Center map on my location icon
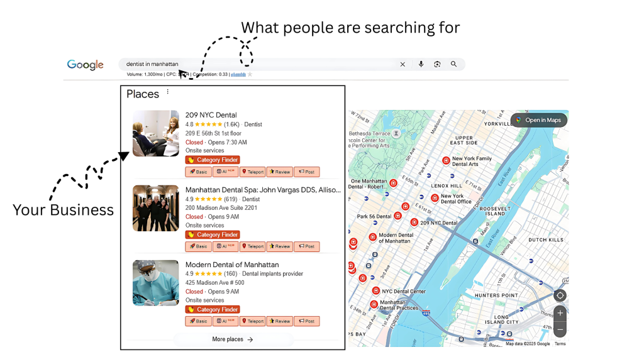Image resolution: width=644 pixels, height=362 pixels. pyautogui.click(x=560, y=295)
